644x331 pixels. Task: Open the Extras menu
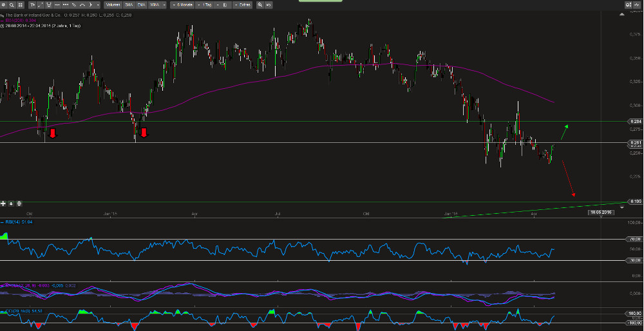[243, 5]
